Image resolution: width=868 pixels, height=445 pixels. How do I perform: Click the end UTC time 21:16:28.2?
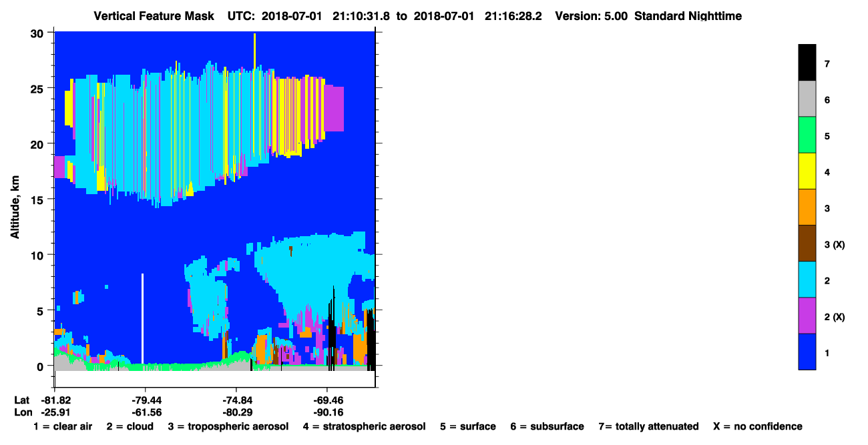514,15
